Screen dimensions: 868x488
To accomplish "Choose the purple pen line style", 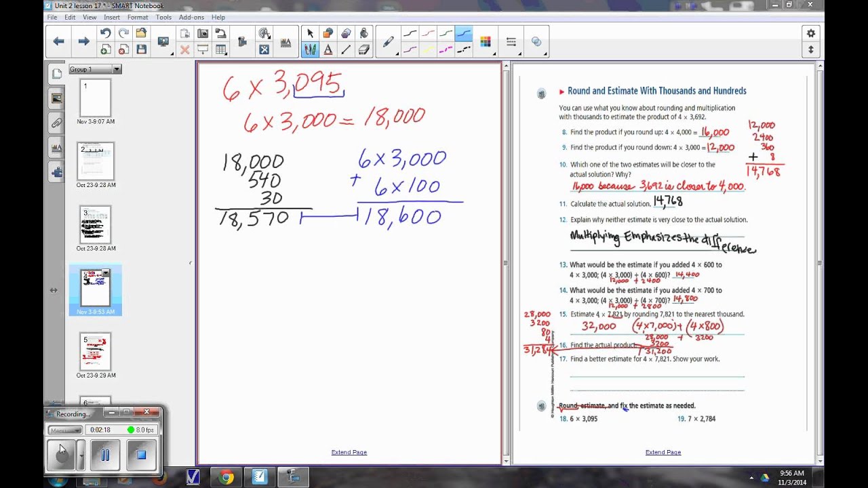I will pyautogui.click(x=410, y=49).
